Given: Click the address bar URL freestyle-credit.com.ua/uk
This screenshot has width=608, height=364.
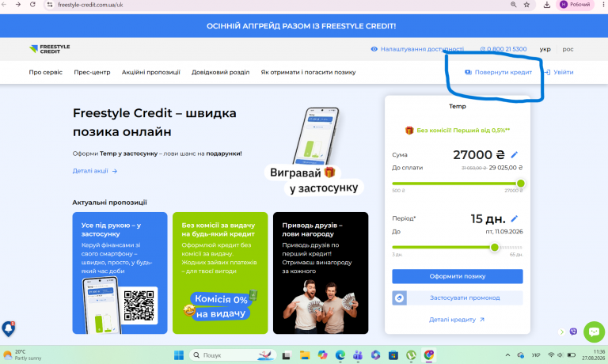Looking at the screenshot, I should coord(90,5).
